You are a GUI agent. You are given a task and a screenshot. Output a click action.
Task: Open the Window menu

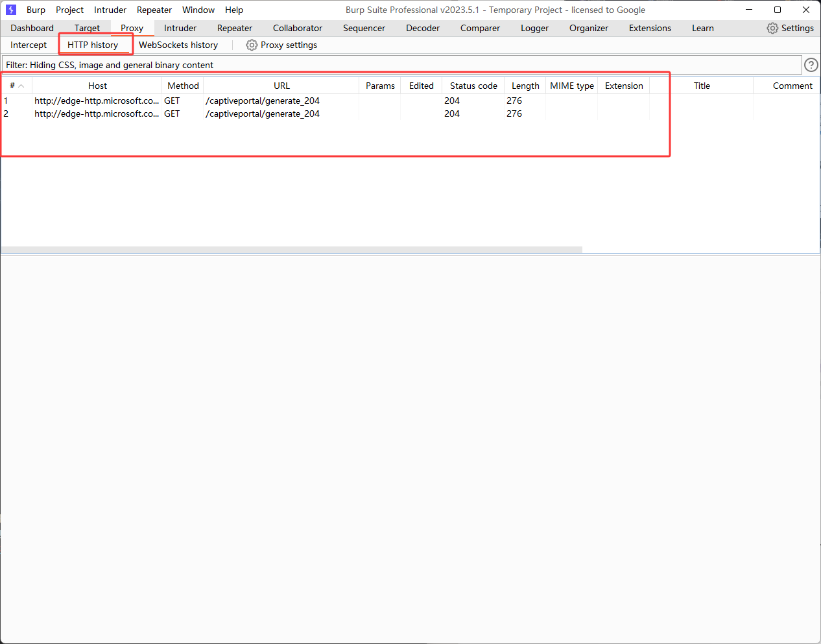click(x=198, y=10)
